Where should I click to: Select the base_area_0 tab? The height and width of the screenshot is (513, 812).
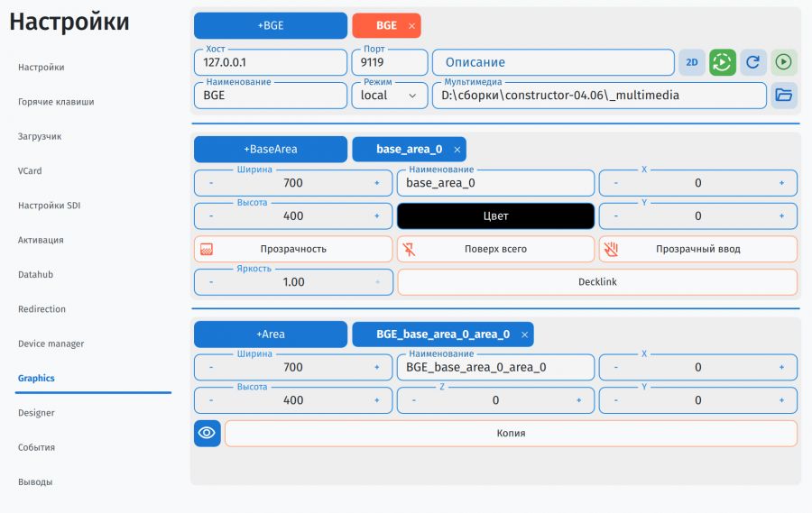pyautogui.click(x=409, y=149)
